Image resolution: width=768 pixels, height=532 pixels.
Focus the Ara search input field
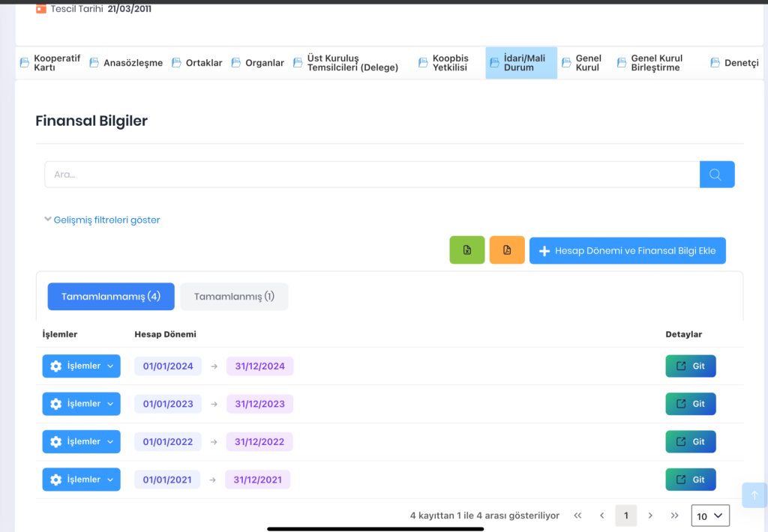[x=372, y=175]
